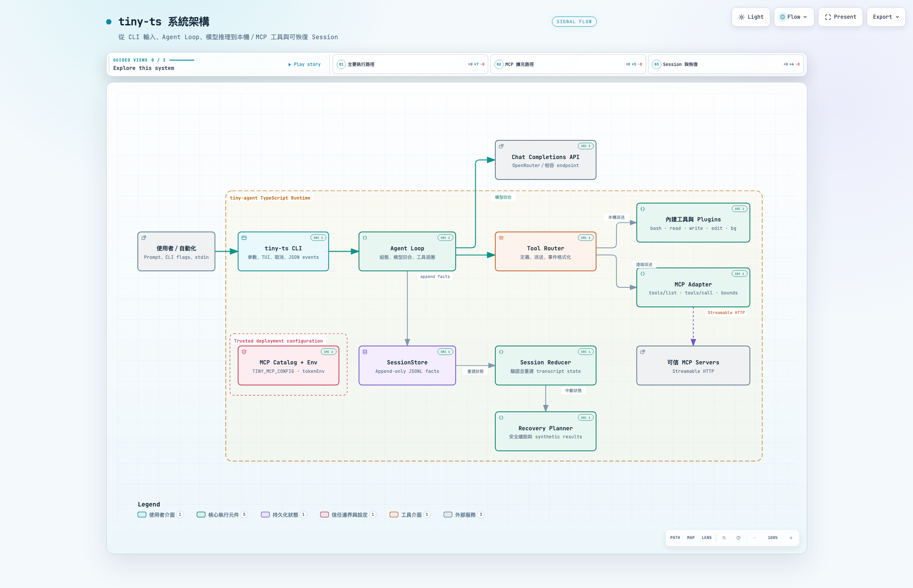
Task: Open SRC 1 badge on Agent Loop
Action: click(445, 238)
